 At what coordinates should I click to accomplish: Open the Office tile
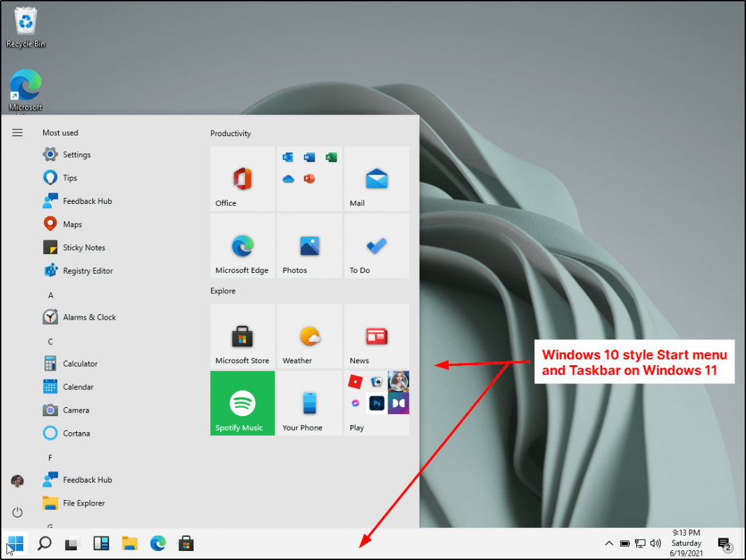click(x=242, y=179)
